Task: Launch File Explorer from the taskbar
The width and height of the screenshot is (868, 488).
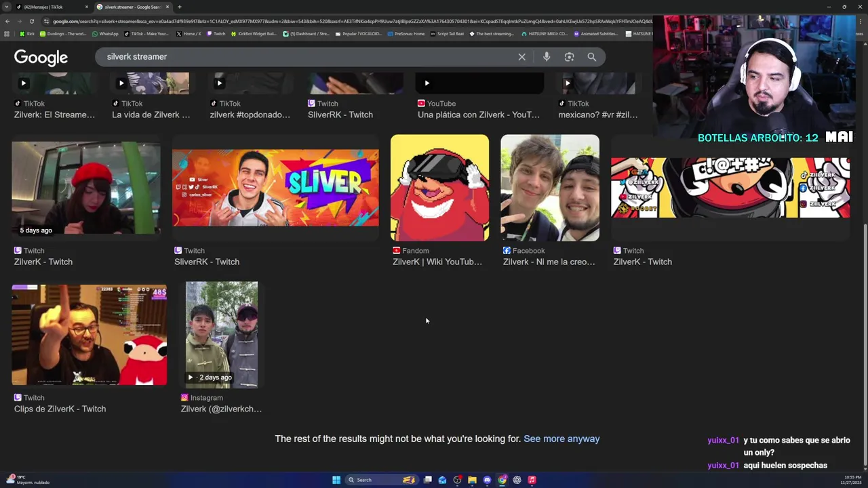Action: coord(472,480)
